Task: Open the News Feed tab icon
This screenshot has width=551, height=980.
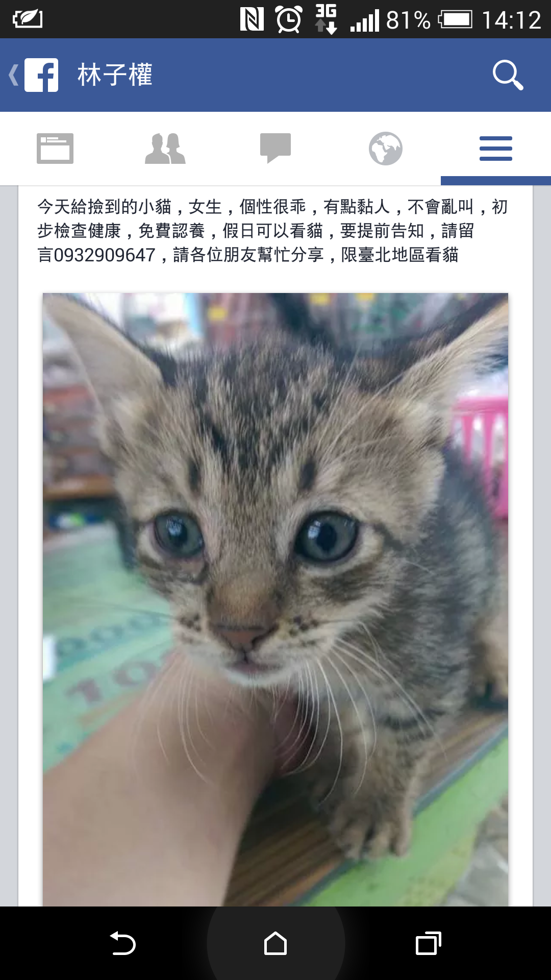Action: (55, 149)
